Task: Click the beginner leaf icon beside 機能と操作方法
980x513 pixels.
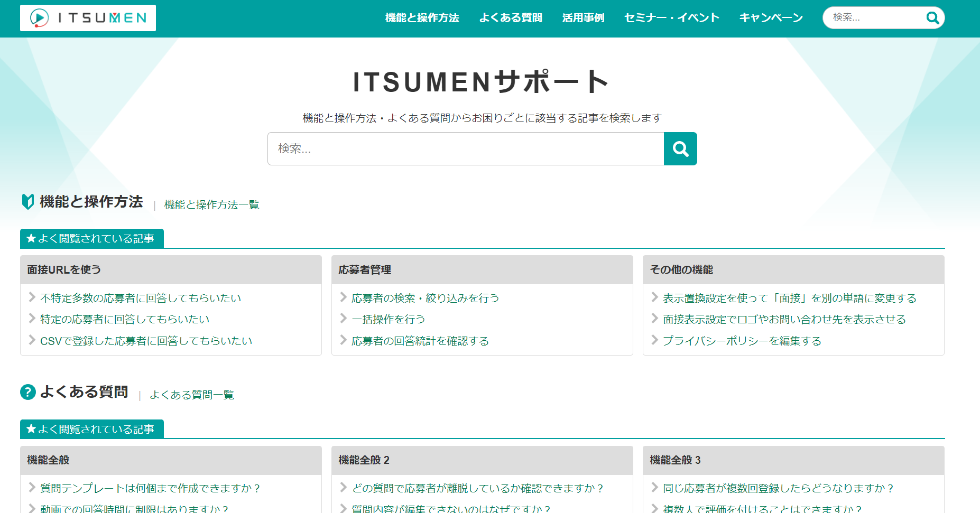Action: point(28,201)
